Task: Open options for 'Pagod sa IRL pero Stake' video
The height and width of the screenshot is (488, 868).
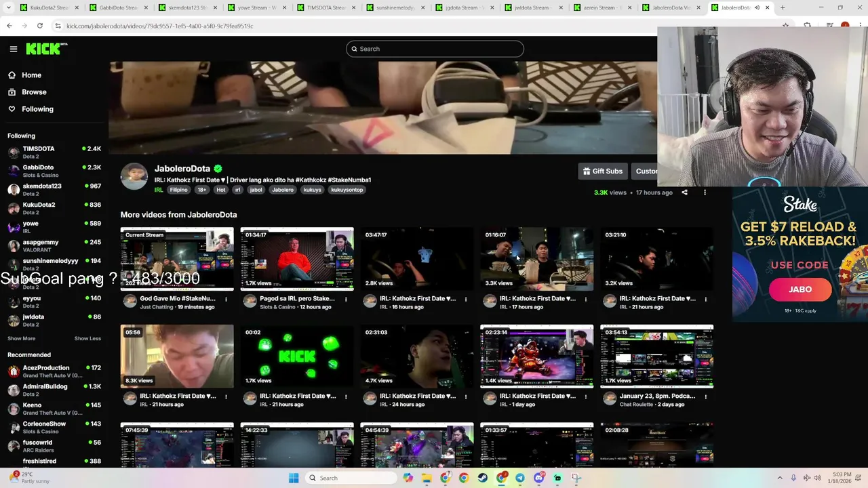Action: pos(346,299)
